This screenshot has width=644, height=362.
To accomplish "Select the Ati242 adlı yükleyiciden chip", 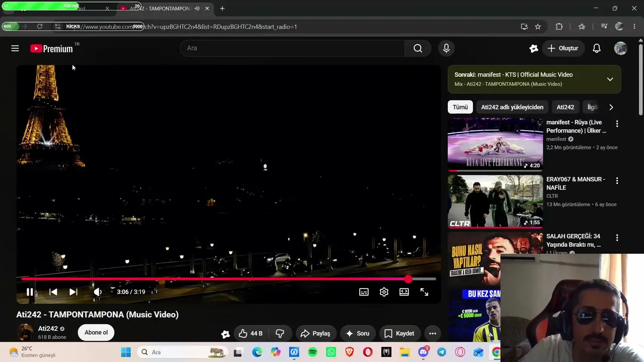I will pos(512,107).
